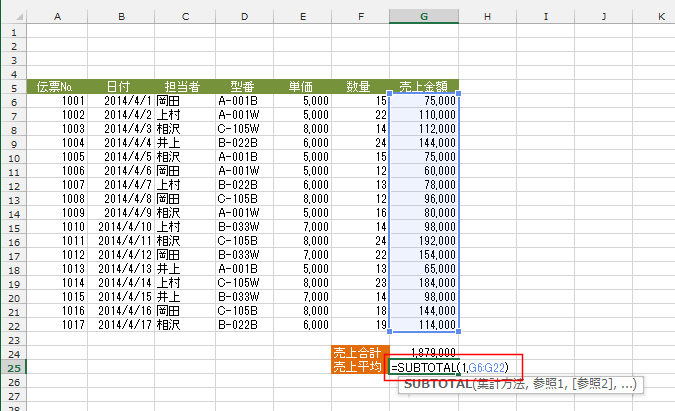Click SUBTOTAL function name in the tooltip
This screenshot has height=411, width=675.
point(439,385)
